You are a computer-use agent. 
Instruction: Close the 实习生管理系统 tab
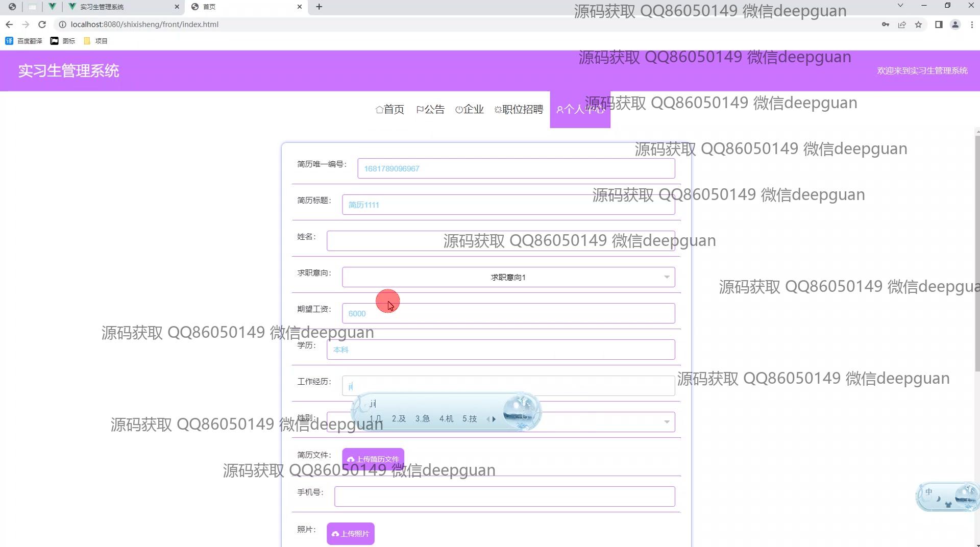tap(177, 7)
